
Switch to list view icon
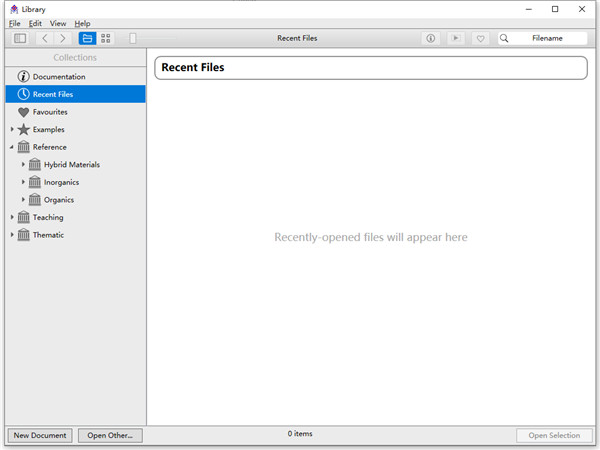tap(87, 38)
